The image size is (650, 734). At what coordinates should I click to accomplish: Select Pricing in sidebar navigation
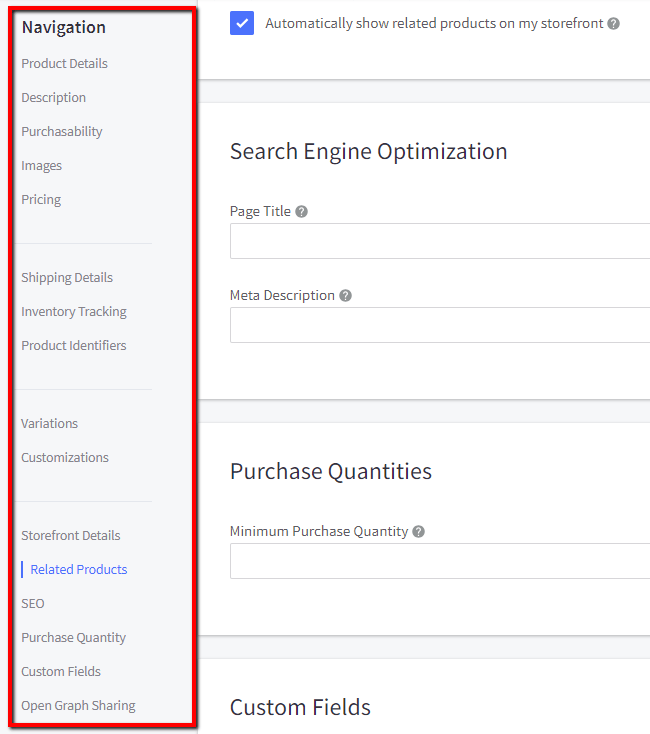[x=41, y=200]
